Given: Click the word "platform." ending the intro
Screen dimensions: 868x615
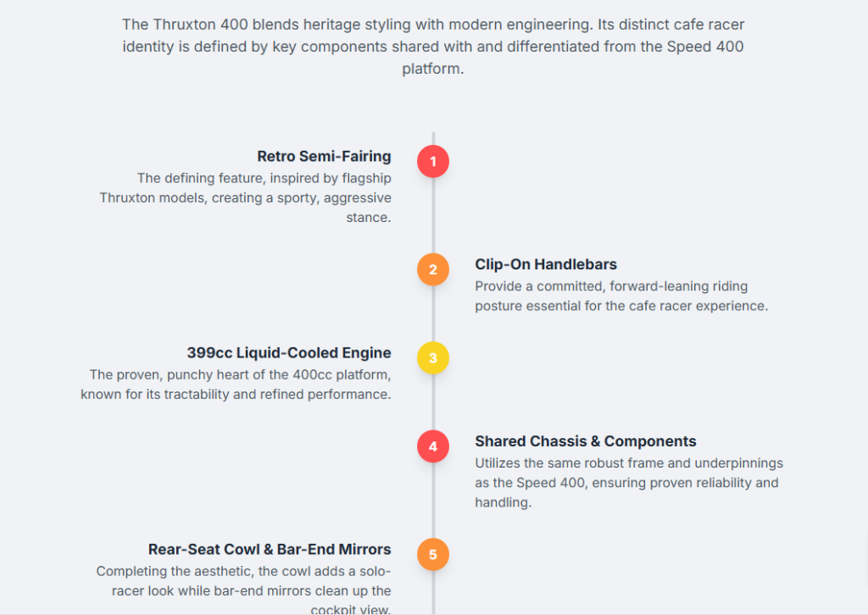Looking at the screenshot, I should (x=433, y=69).
